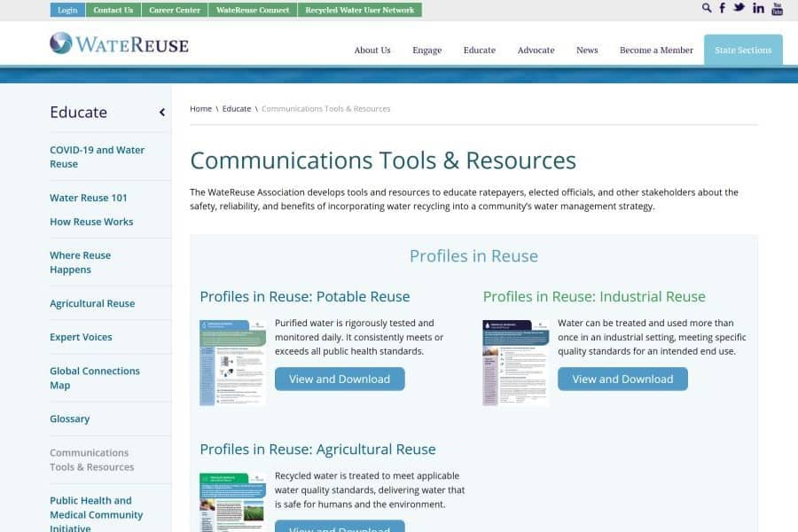The width and height of the screenshot is (798, 532).
Task: Click the Login button
Action: (67, 10)
